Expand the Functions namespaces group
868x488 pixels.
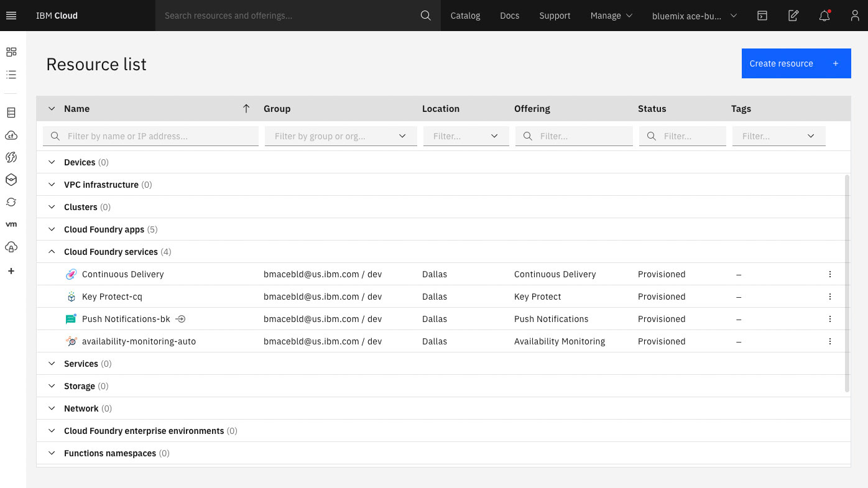[52, 453]
